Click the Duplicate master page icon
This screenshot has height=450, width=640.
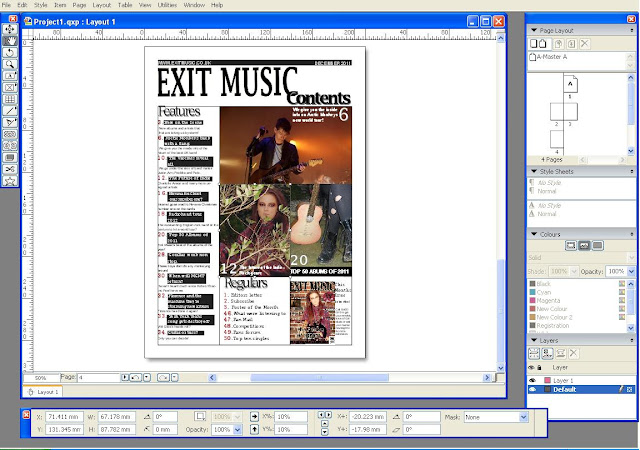pos(558,44)
